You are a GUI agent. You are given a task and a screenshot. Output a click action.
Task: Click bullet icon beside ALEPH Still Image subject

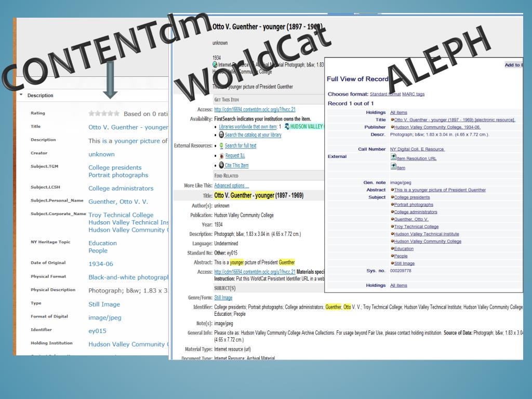coord(392,263)
